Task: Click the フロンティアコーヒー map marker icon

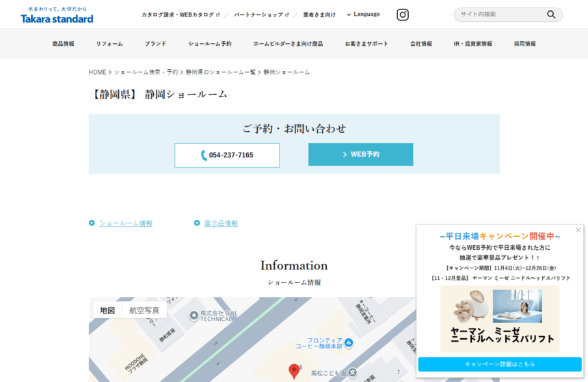Action: tap(349, 342)
